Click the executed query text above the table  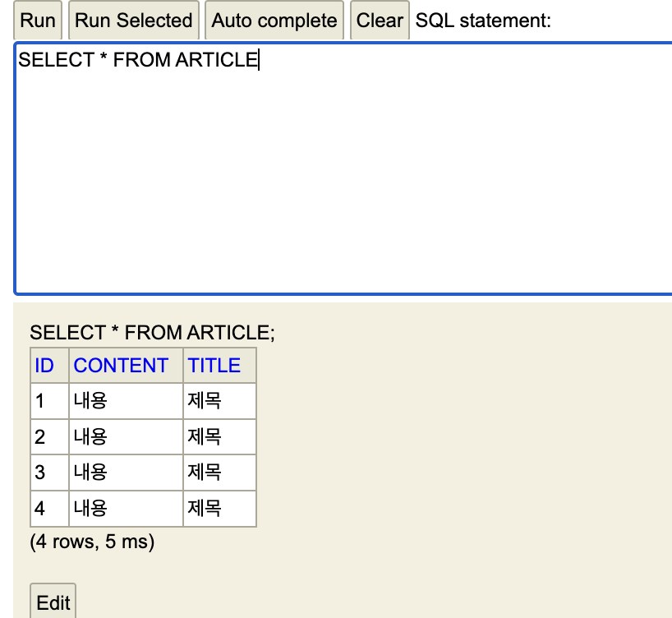click(152, 332)
